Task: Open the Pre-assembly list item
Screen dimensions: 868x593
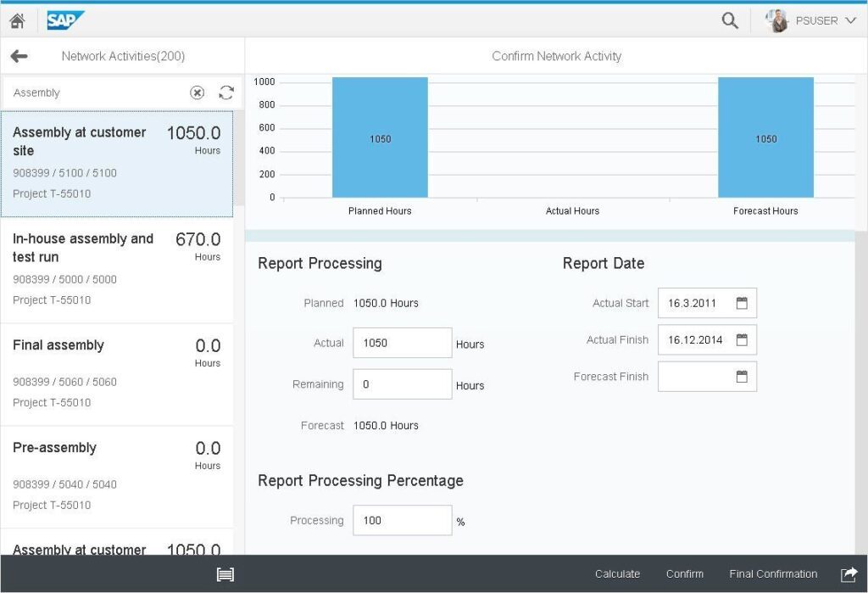Action: tap(116, 476)
